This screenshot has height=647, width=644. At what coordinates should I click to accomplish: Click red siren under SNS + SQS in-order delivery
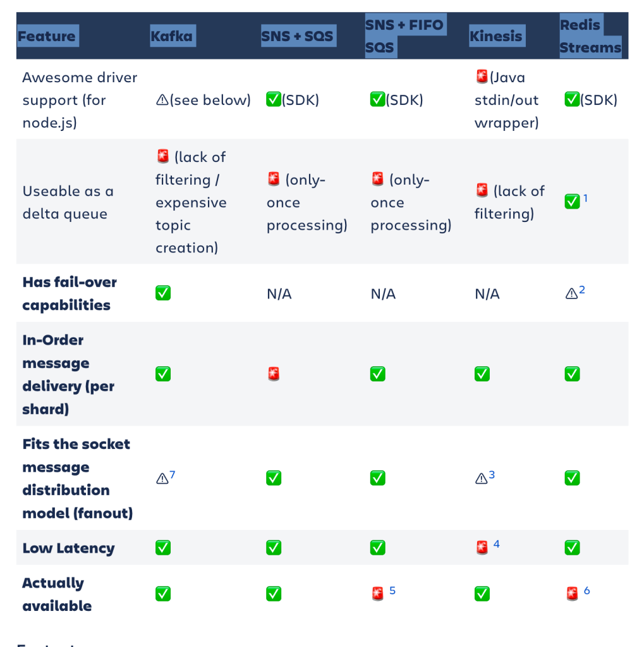pos(274,374)
